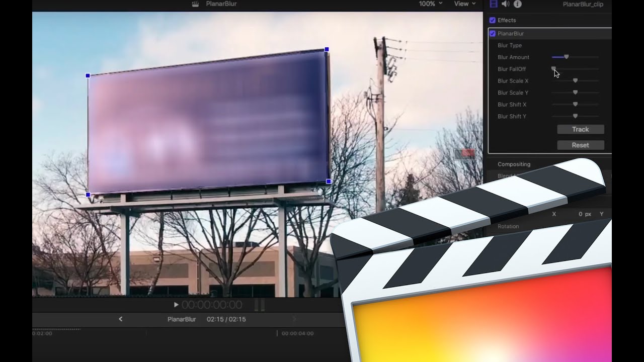Click the PlanarBlur title above the viewer

[x=221, y=4]
